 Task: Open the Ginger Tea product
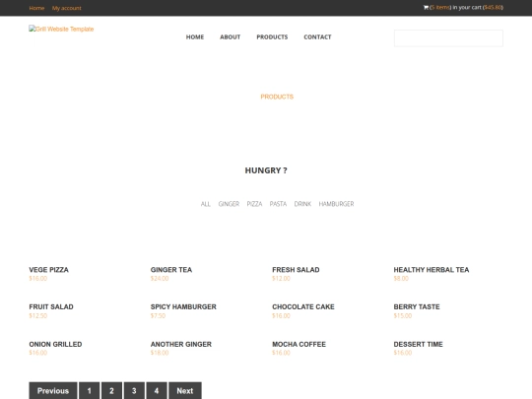coord(171,270)
